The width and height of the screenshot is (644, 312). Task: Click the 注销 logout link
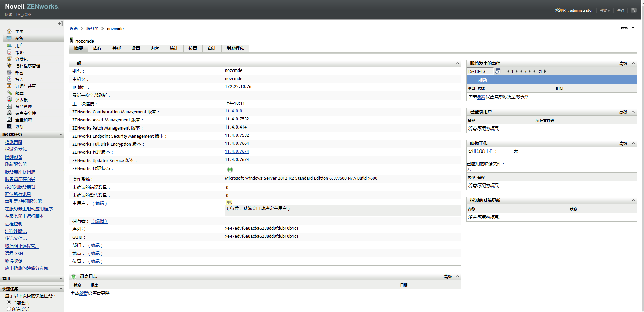pyautogui.click(x=620, y=10)
